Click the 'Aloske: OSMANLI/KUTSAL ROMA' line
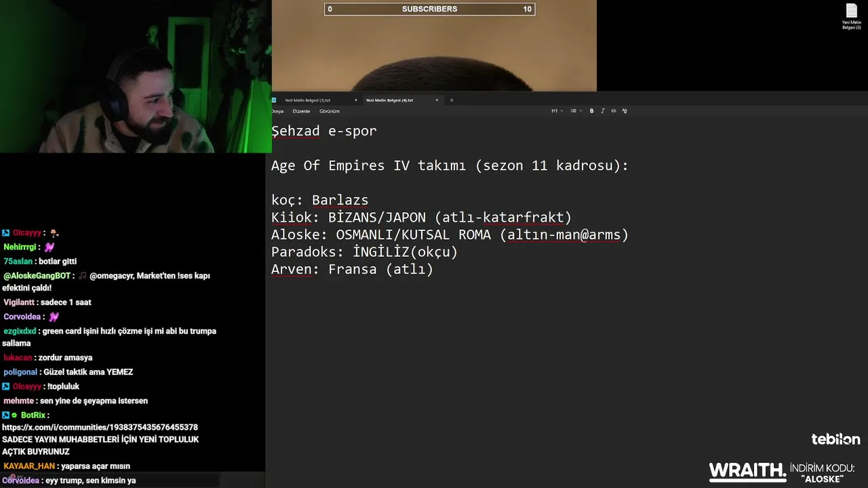The image size is (868, 488). point(450,235)
